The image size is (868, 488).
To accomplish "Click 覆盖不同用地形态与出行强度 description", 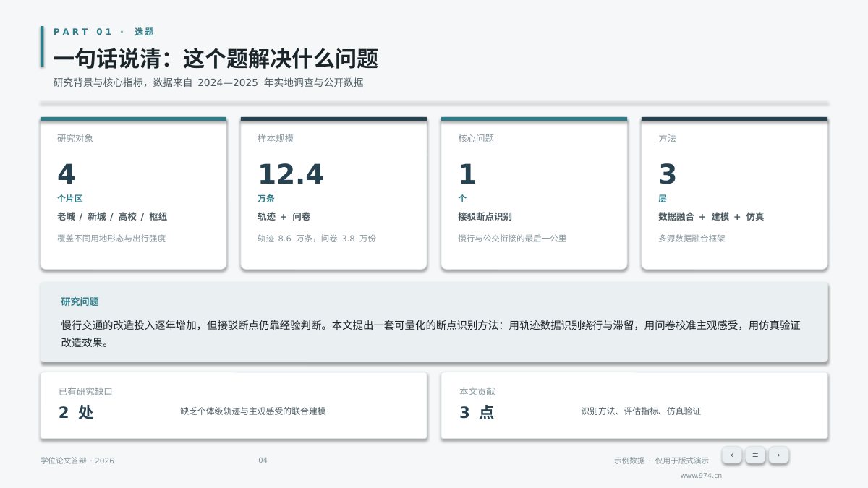I will tap(111, 238).
